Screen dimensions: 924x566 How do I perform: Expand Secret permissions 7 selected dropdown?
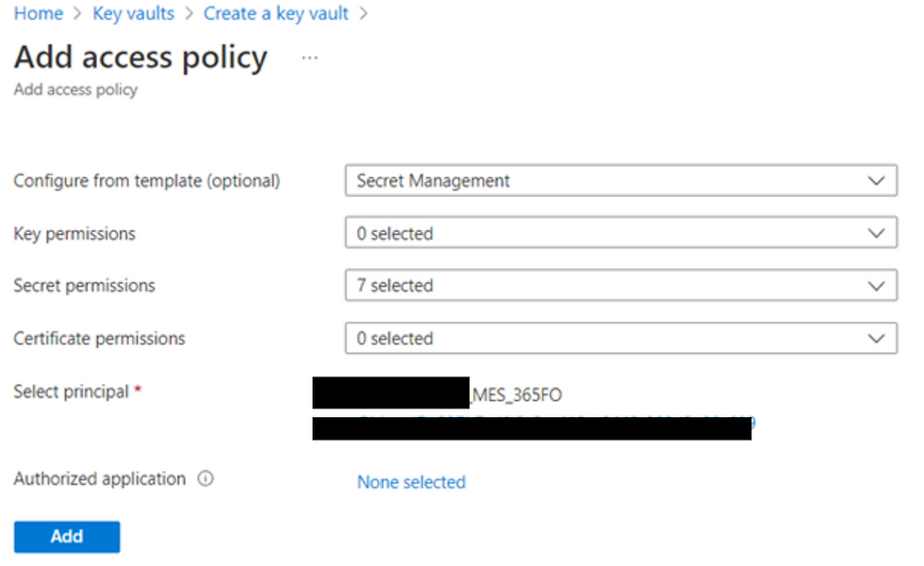621,285
